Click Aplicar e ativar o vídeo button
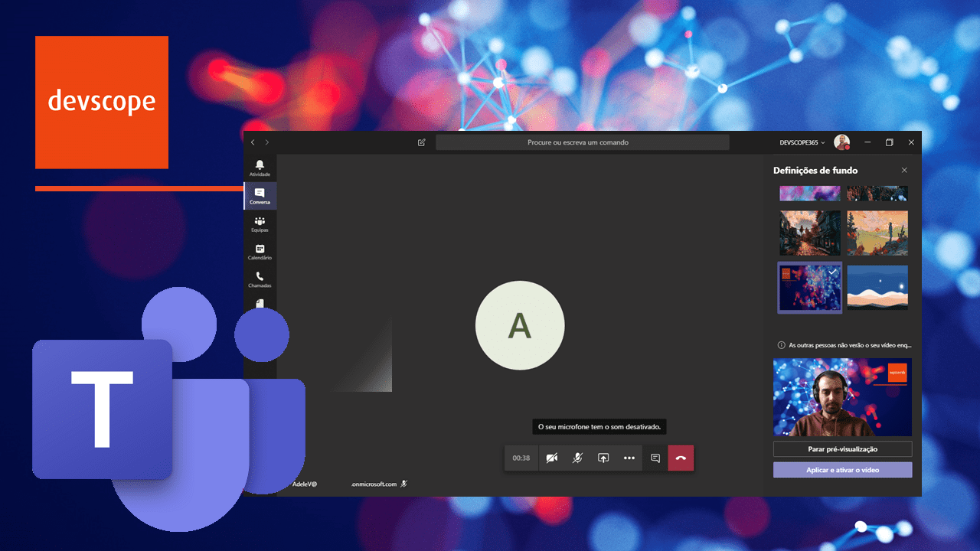The height and width of the screenshot is (551, 980). coord(842,470)
